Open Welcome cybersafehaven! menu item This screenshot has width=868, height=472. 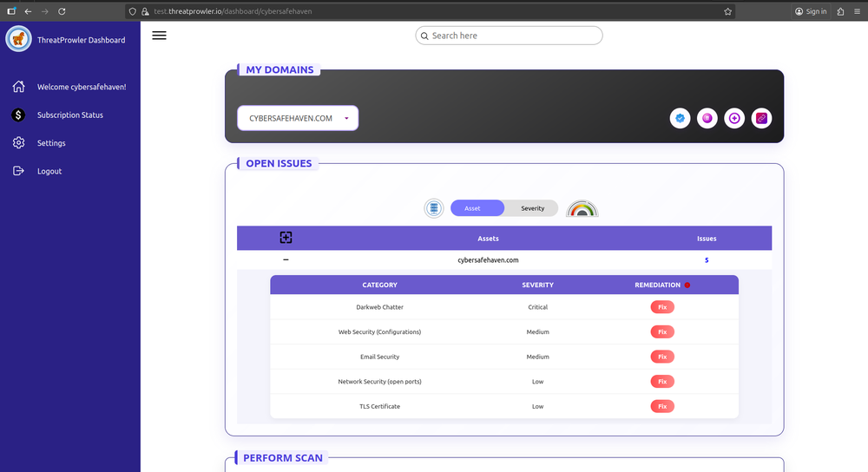coord(82,87)
